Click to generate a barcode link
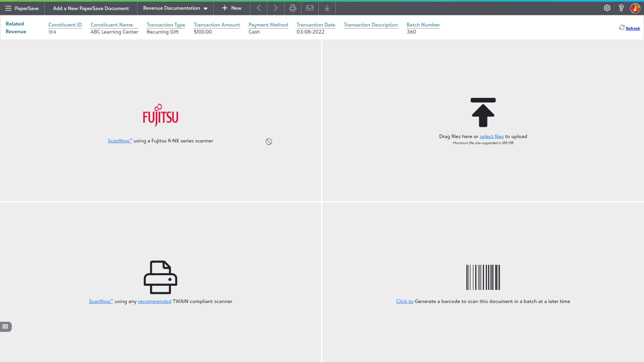The height and width of the screenshot is (362, 644). tap(405, 301)
